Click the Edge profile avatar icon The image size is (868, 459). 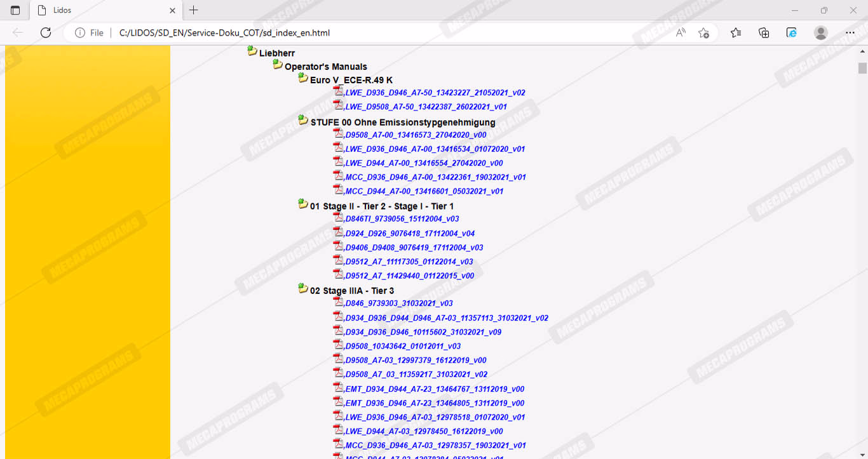pyautogui.click(x=821, y=33)
